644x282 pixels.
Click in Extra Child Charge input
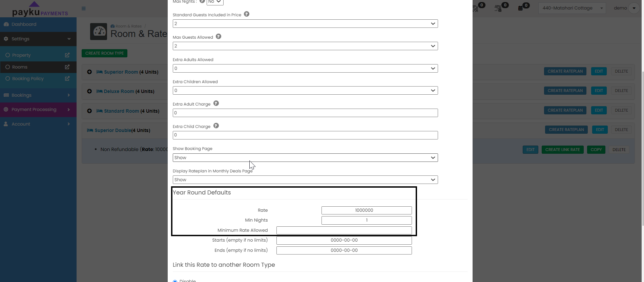point(305,135)
